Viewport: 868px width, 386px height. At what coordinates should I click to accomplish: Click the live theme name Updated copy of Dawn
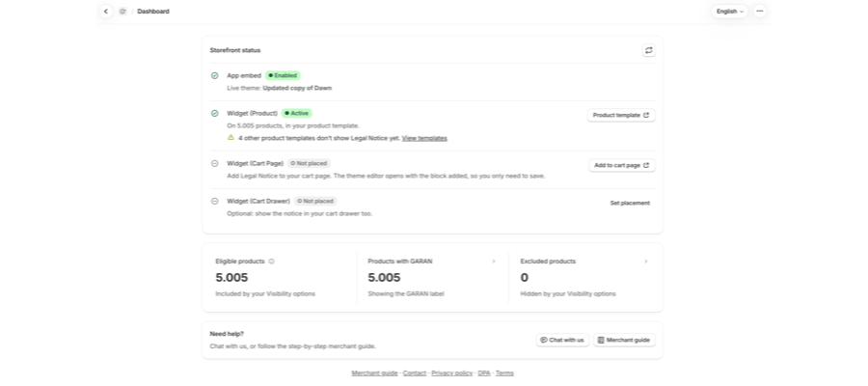297,88
